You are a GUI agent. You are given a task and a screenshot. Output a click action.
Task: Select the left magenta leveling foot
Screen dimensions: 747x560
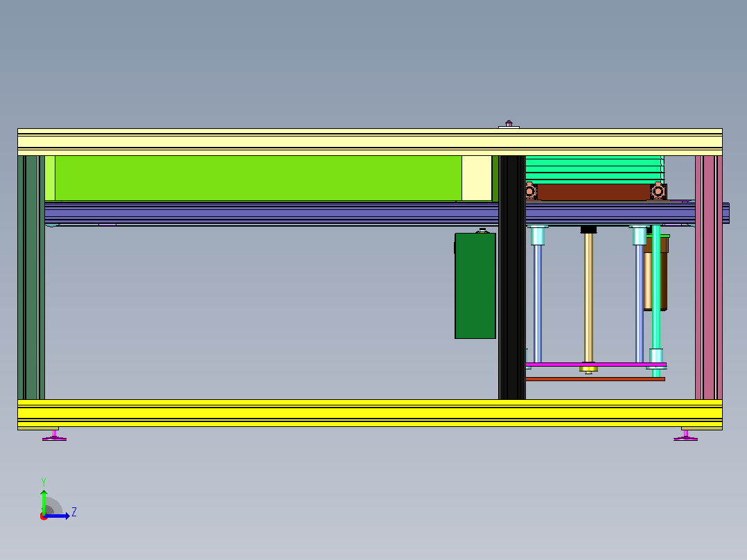(54, 436)
